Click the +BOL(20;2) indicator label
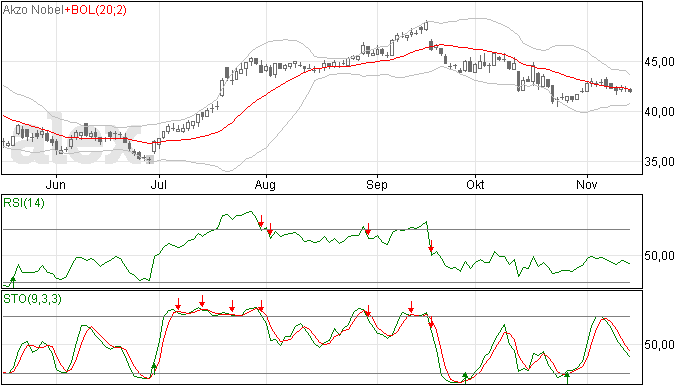 pyautogui.click(x=95, y=10)
